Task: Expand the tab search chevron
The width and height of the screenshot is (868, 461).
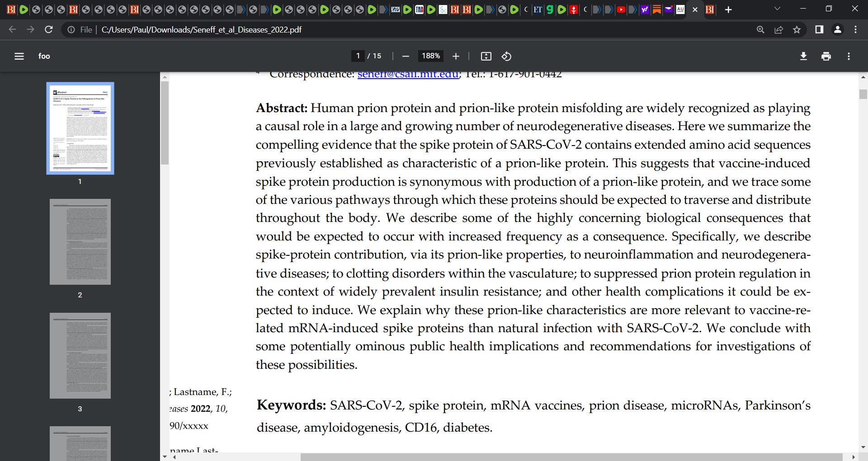Action: [777, 9]
